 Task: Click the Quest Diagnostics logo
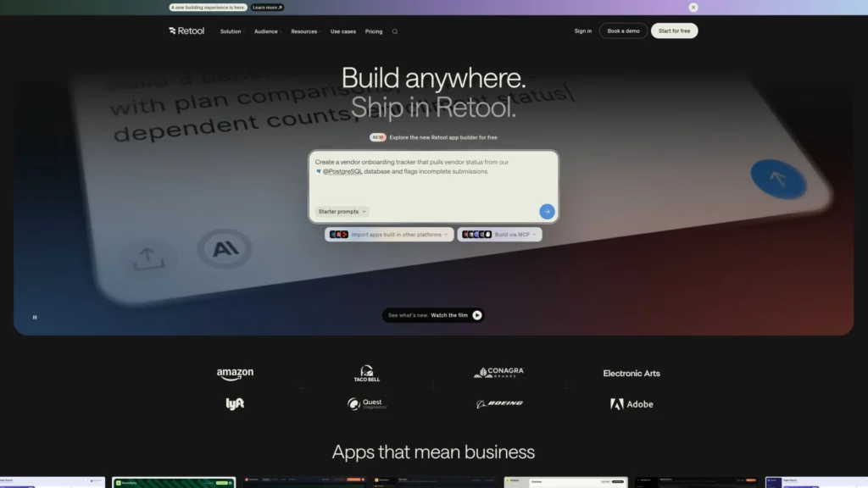366,404
